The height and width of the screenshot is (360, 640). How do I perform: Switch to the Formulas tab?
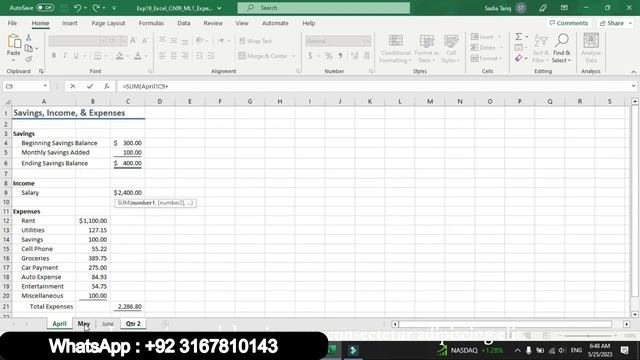151,23
